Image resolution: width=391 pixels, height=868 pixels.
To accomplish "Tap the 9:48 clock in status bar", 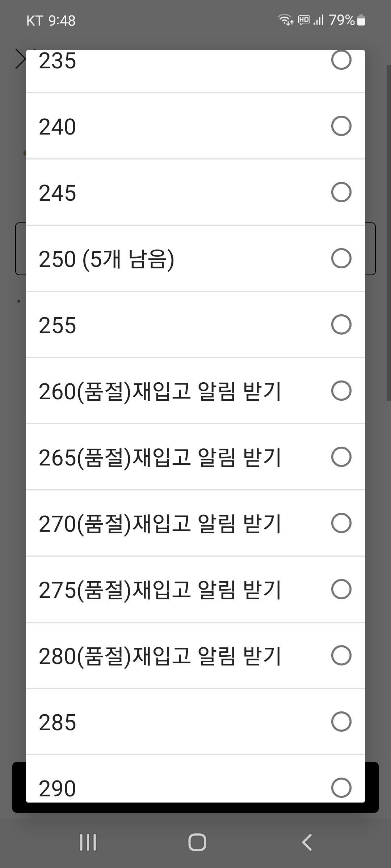I will point(62,21).
